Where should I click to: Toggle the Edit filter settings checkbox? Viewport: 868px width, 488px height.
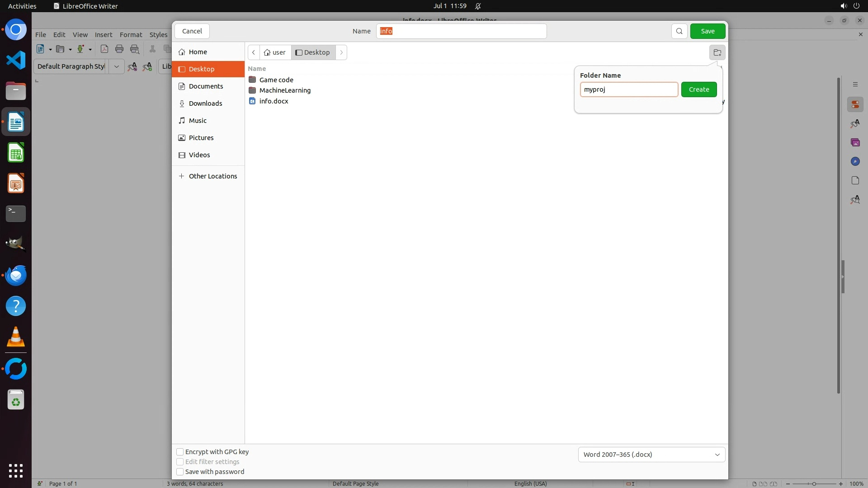[180, 462]
